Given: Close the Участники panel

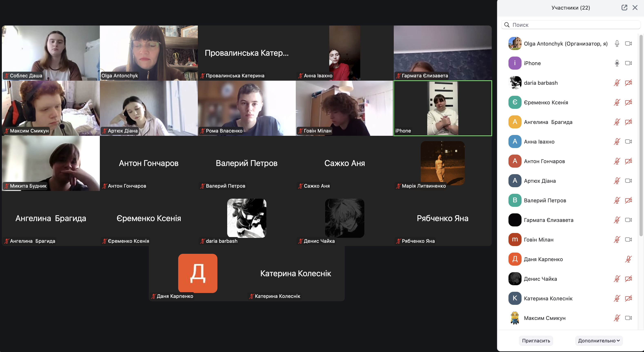Looking at the screenshot, I should pos(635,8).
